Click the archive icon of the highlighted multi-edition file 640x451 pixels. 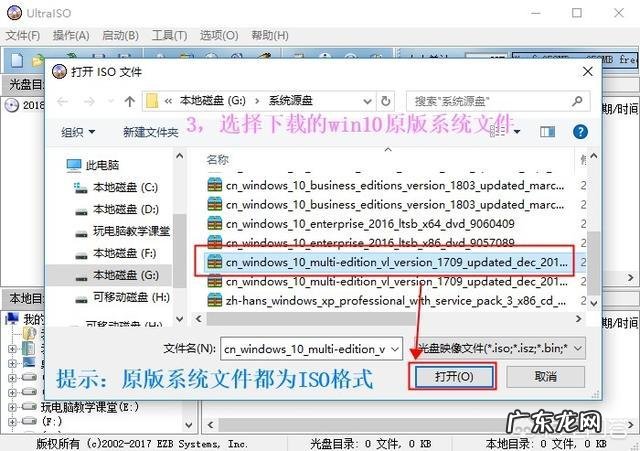pos(215,262)
